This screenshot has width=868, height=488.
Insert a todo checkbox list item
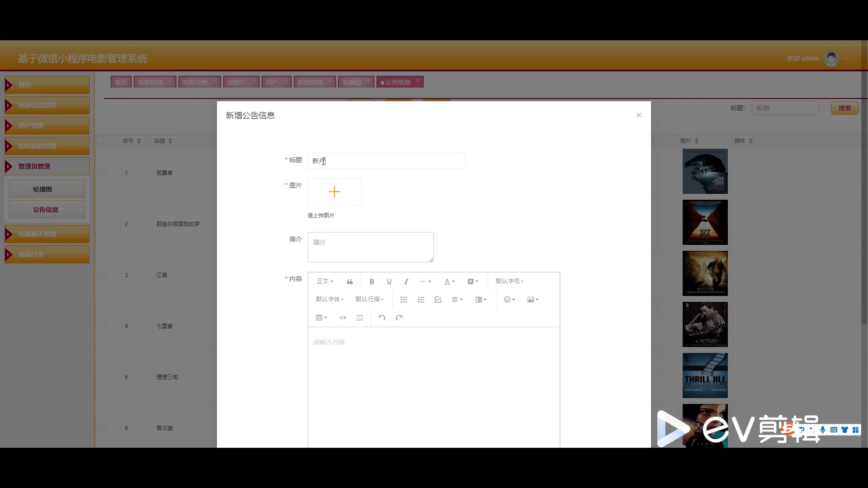click(x=438, y=300)
